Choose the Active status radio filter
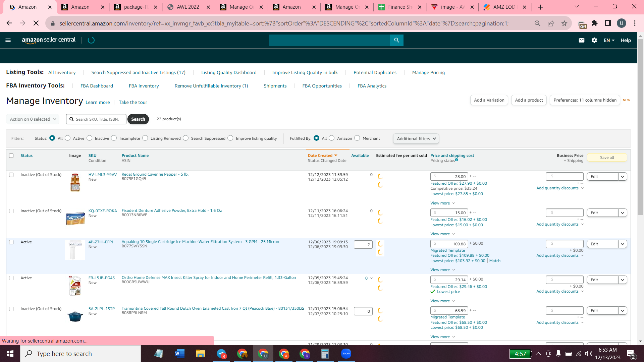 tap(68, 138)
